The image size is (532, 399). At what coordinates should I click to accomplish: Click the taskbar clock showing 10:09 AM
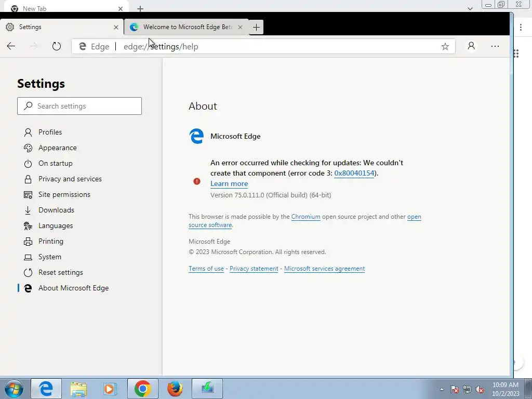point(506,389)
